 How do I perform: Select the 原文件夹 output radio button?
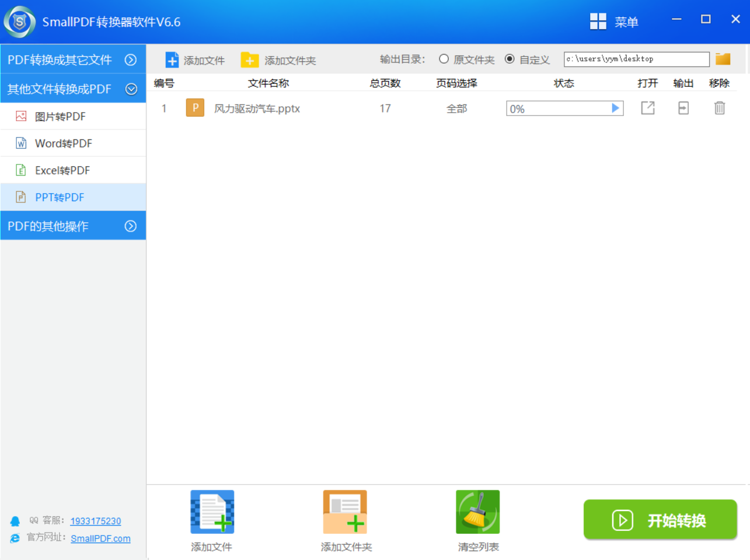pos(444,59)
